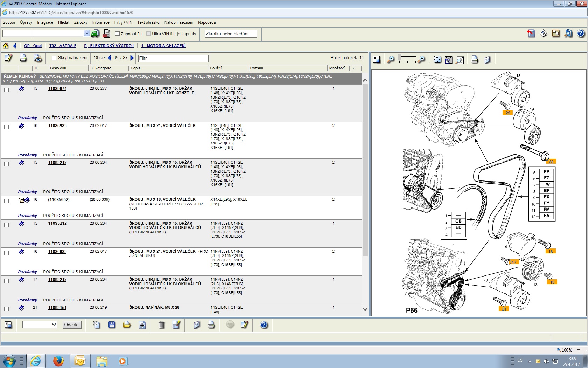Save the shopping list with the floppy disk icon
Image resolution: width=588 pixels, height=368 pixels.
tap(112, 325)
